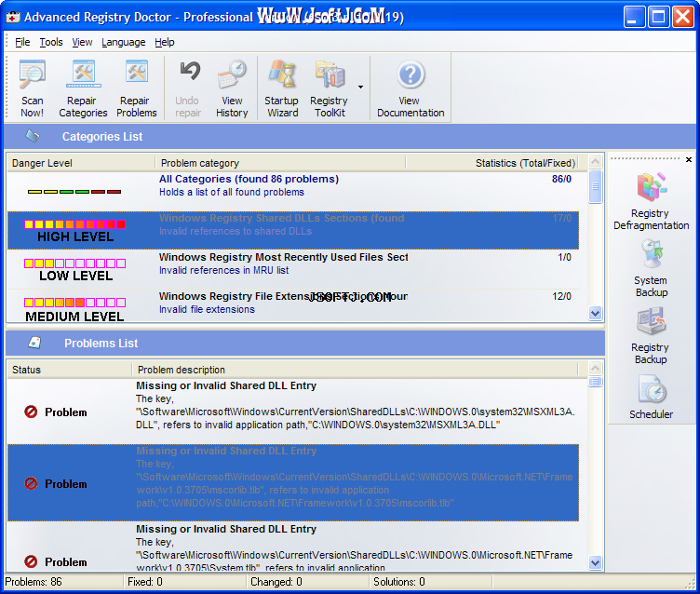This screenshot has height=594, width=700.
Task: Click the Problems: 86 status bar entry
Action: click(62, 582)
